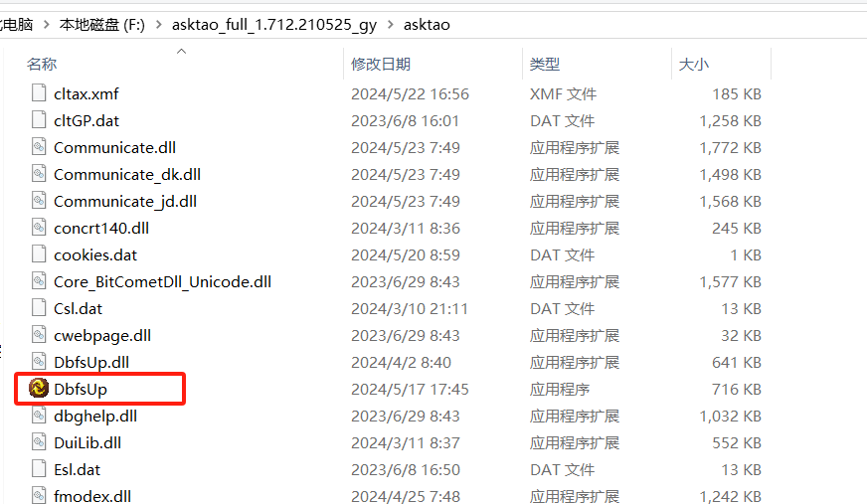The width and height of the screenshot is (867, 504).
Task: Select the dbghelp.dll file row
Action: pos(396,417)
